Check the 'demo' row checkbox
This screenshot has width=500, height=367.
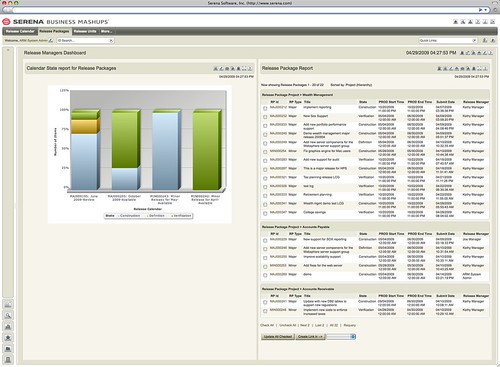click(x=265, y=275)
